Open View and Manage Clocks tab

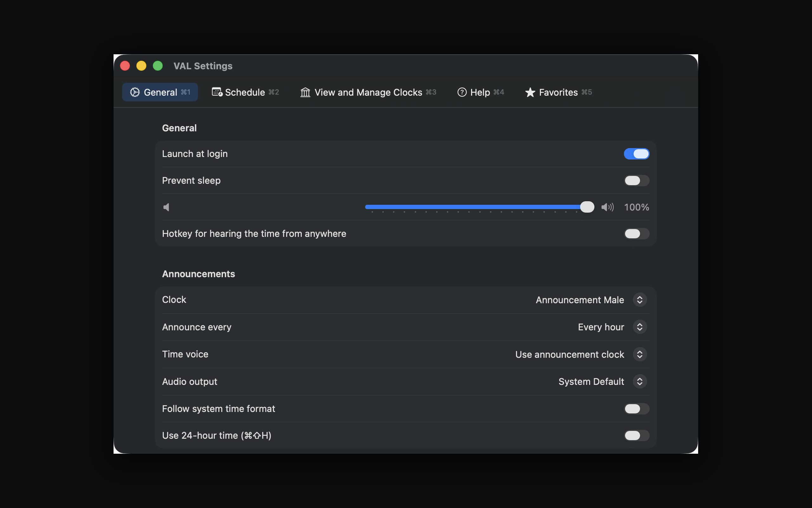(368, 92)
